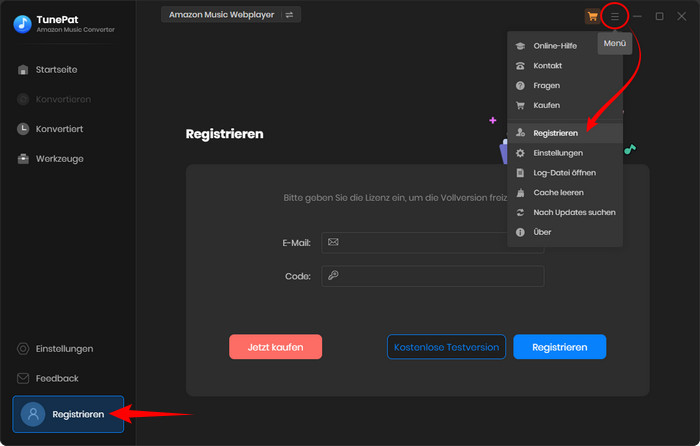This screenshot has height=446, width=700.
Task: Click the Kostenlose Testversion button
Action: (x=446, y=347)
